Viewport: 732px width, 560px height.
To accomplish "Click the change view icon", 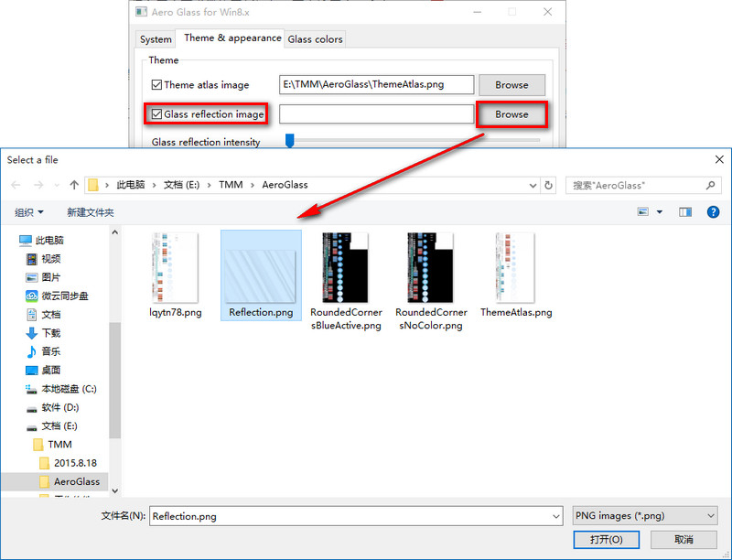I will tap(643, 212).
